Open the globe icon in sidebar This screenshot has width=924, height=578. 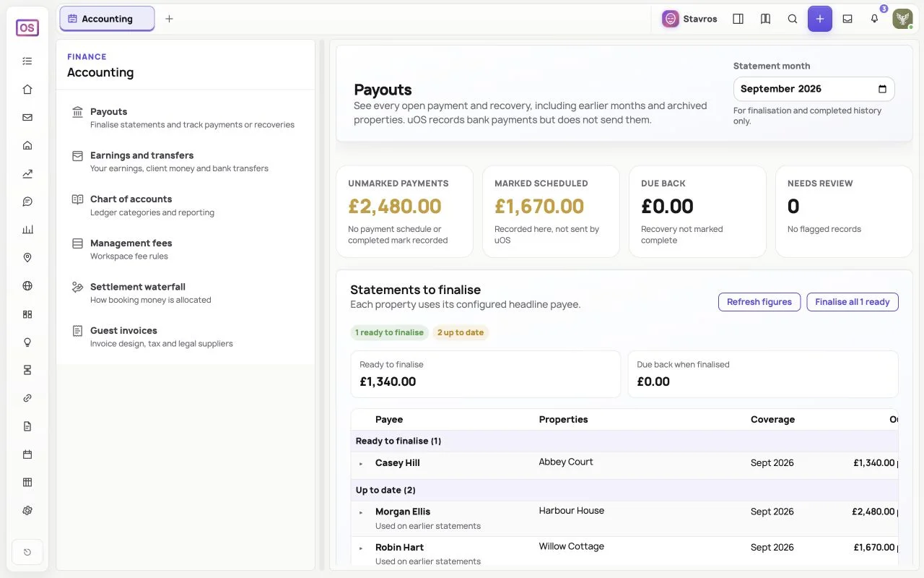[x=27, y=286]
